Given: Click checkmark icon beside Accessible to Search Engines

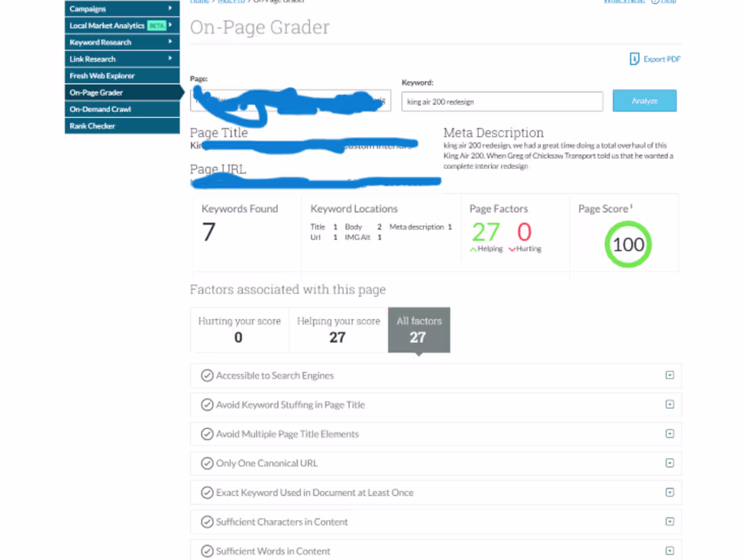Looking at the screenshot, I should point(207,376).
